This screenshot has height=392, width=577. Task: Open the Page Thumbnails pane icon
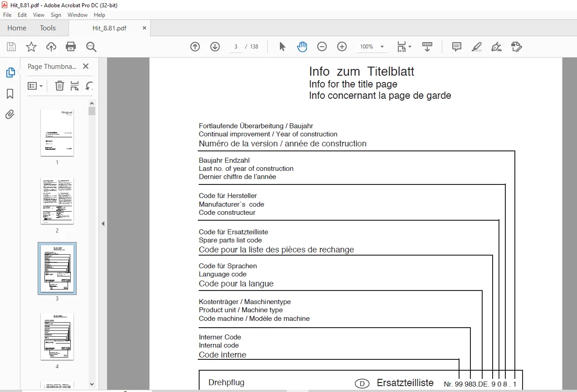[x=10, y=73]
